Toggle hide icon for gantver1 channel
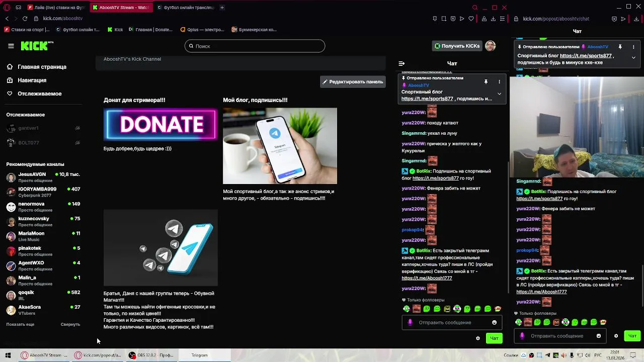644x362 pixels. click(77, 128)
